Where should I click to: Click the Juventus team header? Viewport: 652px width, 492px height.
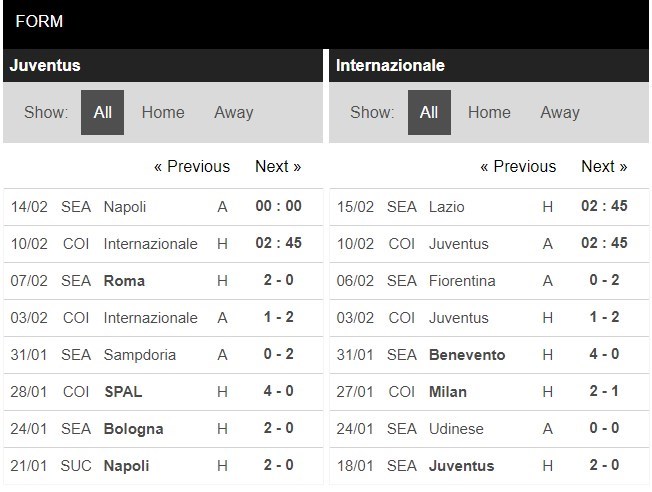[45, 66]
